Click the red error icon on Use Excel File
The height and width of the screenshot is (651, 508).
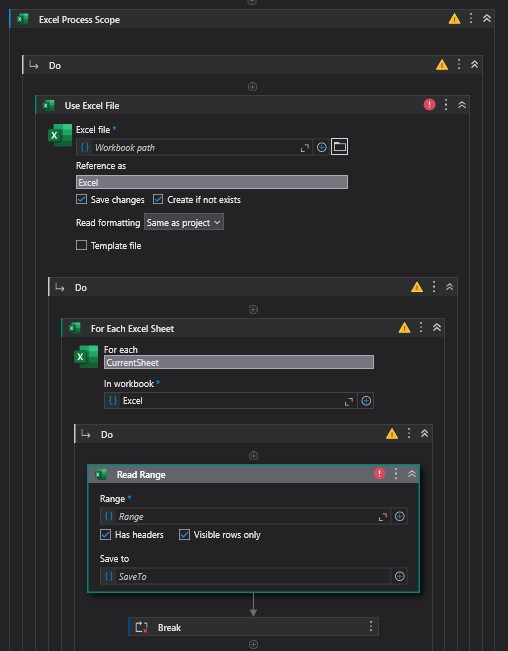[x=429, y=105]
